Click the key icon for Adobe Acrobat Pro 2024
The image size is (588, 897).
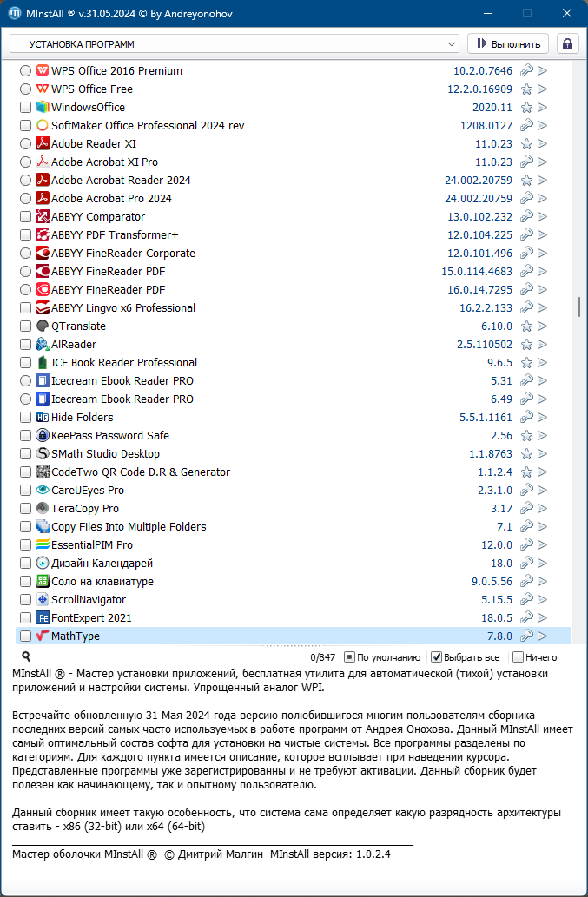526,199
